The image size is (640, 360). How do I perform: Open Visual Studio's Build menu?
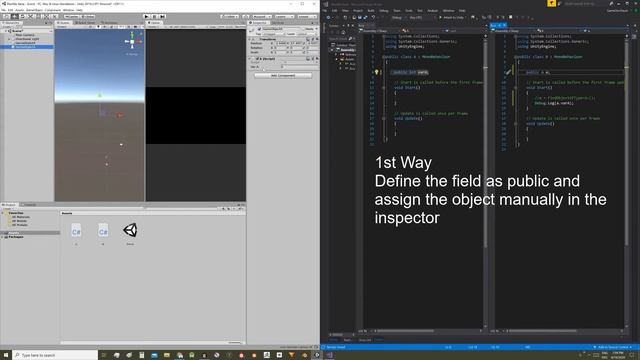point(371,11)
